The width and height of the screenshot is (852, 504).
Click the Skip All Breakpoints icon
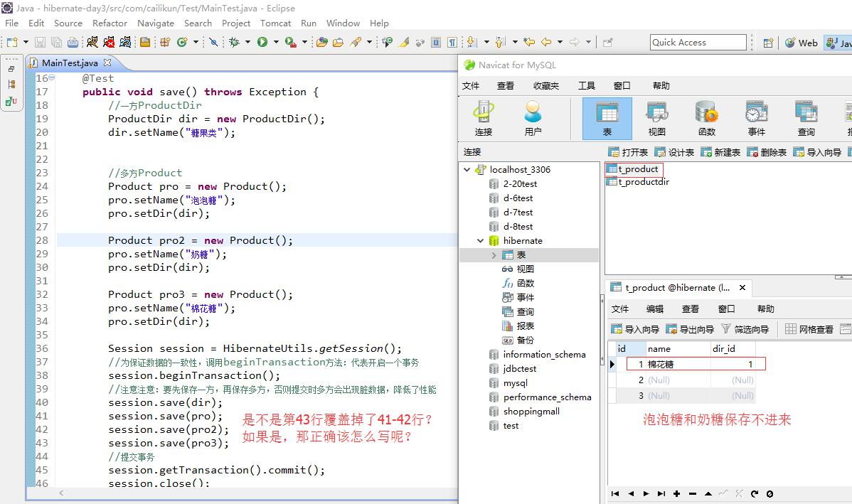tap(213, 42)
